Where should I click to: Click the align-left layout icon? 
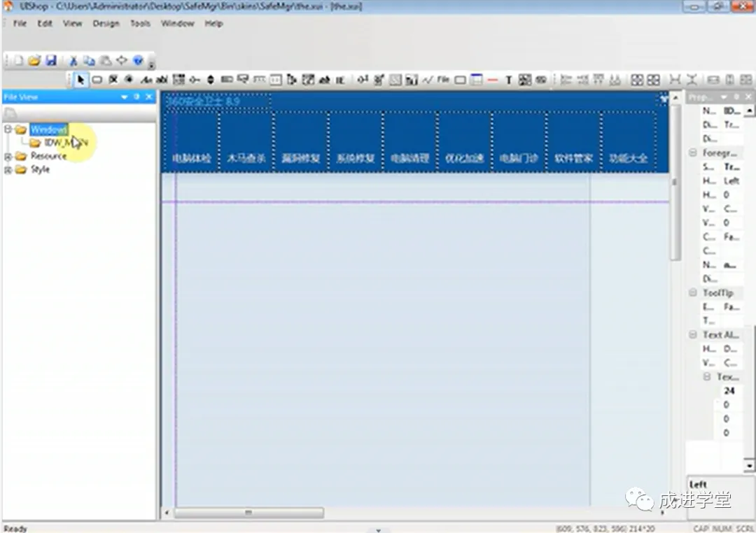click(x=566, y=80)
